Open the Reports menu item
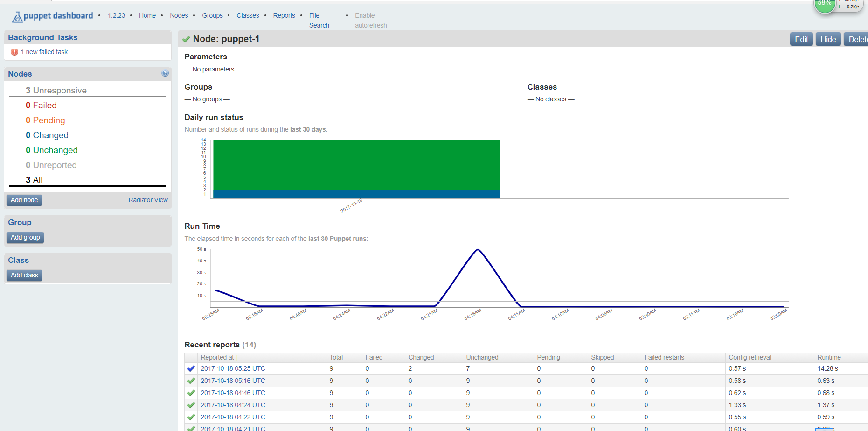This screenshot has width=868, height=431. coord(284,15)
